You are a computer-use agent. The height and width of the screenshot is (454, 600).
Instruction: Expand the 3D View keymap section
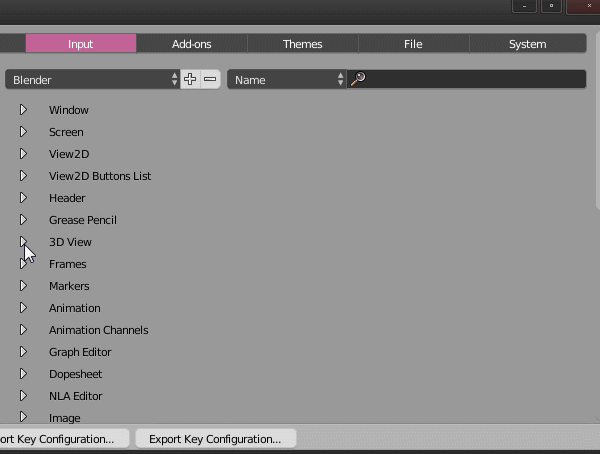coord(23,242)
